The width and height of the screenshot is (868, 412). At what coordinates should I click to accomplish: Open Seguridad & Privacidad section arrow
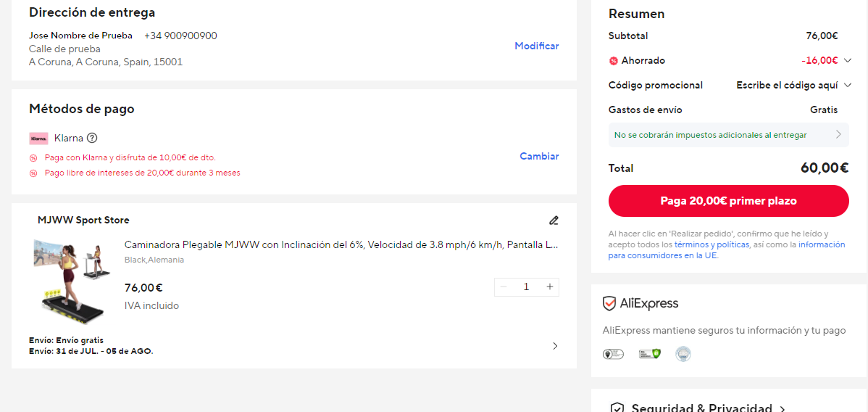(x=783, y=409)
